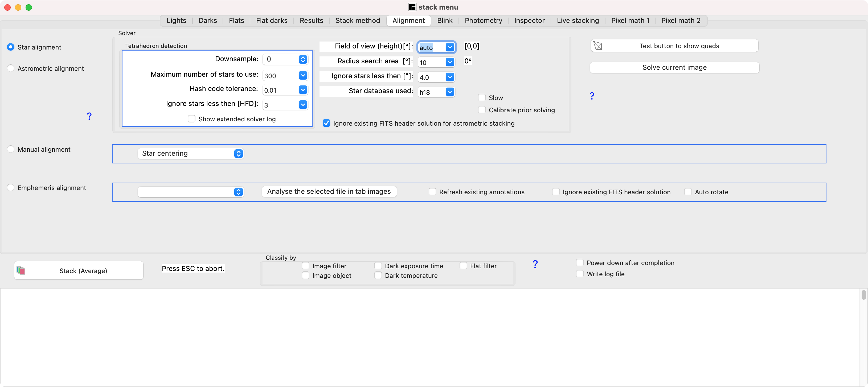Click the stack icon on Stack (Average) button
868x387 pixels.
(21, 270)
